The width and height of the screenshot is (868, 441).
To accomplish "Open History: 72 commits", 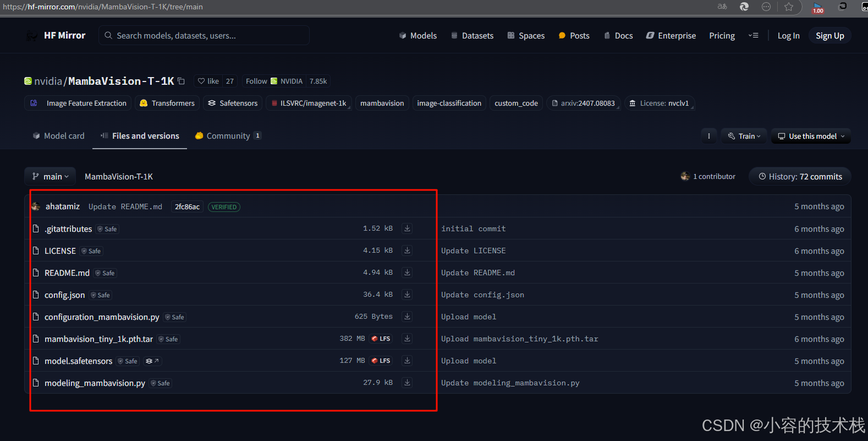I will pos(800,176).
